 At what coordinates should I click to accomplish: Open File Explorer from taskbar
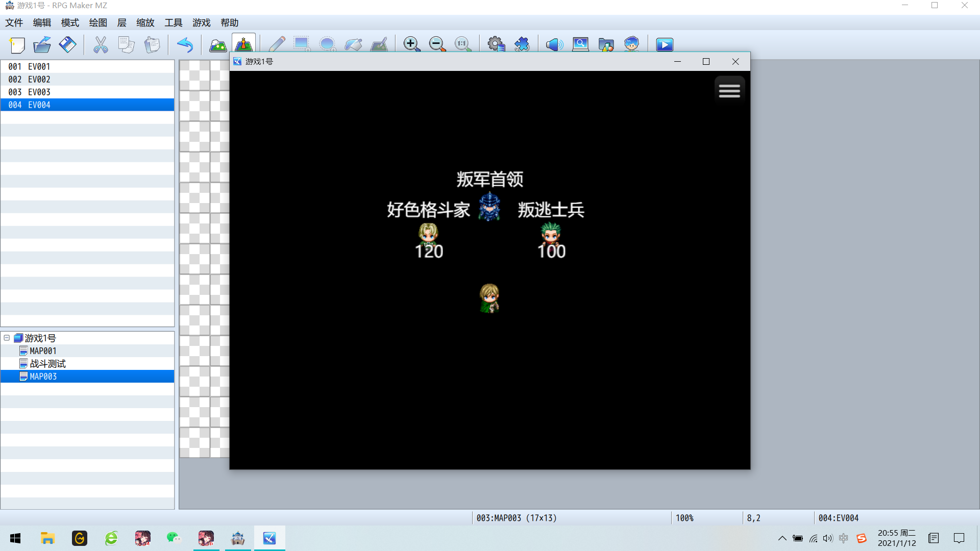click(x=47, y=538)
